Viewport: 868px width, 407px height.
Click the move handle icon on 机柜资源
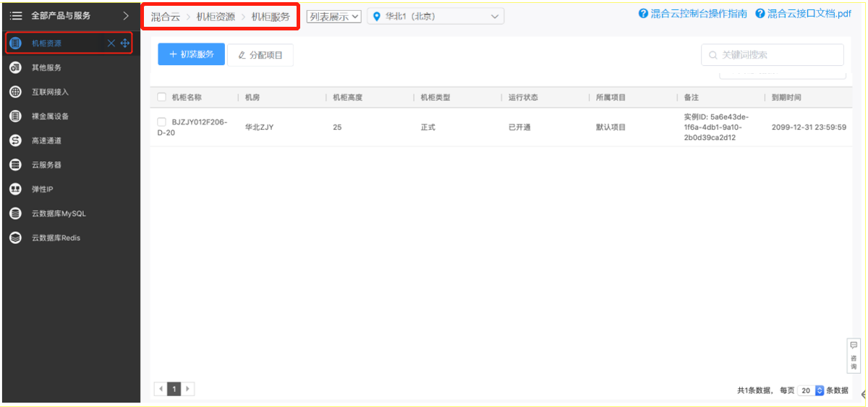tap(125, 43)
